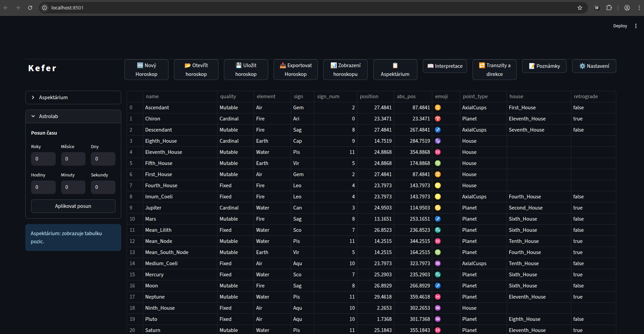This screenshot has width=644, height=334.
Task: Sort table by the position column header
Action: (x=376, y=96)
